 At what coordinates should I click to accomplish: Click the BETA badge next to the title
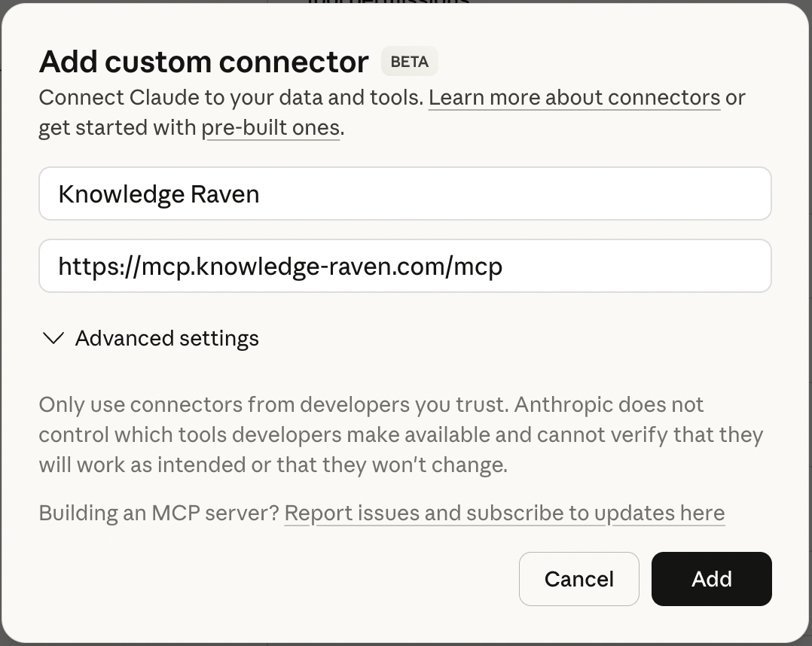409,61
